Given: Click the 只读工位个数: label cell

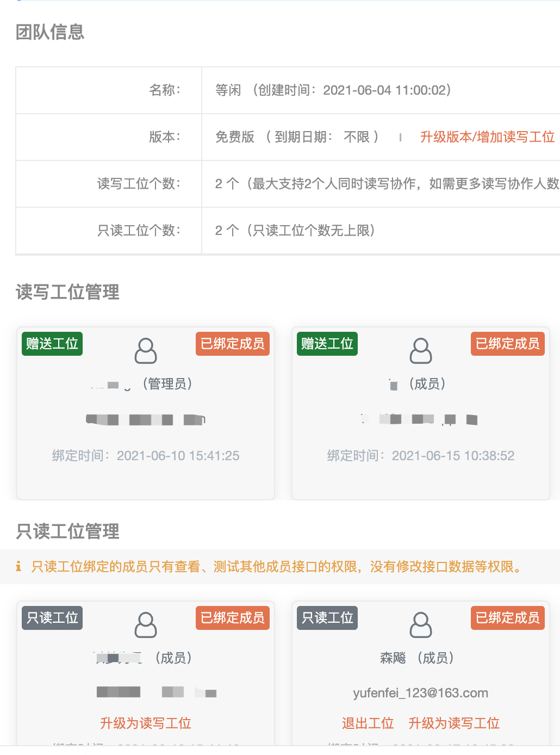Looking at the screenshot, I should (x=109, y=231).
